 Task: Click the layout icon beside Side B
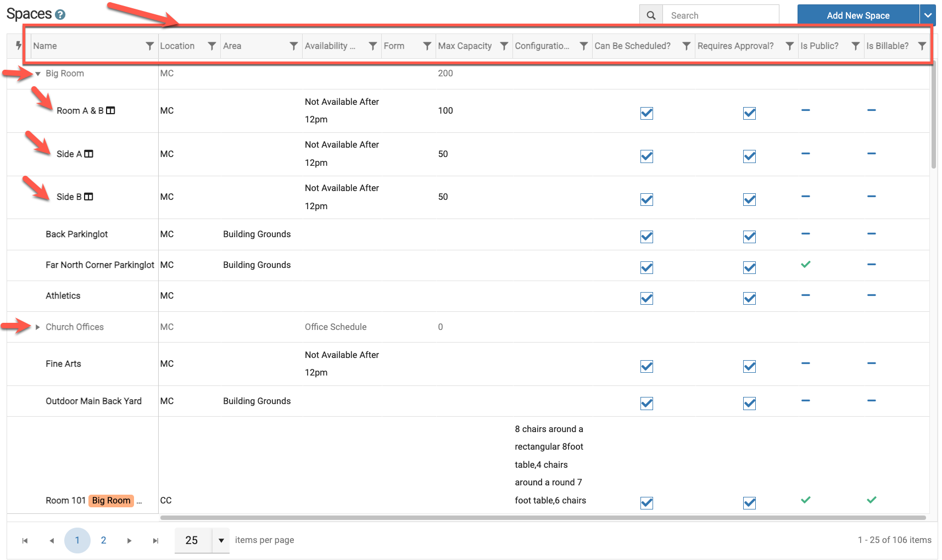point(88,197)
